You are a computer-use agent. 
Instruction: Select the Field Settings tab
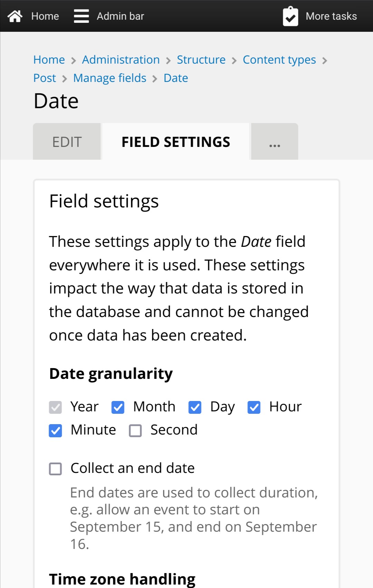point(176,142)
